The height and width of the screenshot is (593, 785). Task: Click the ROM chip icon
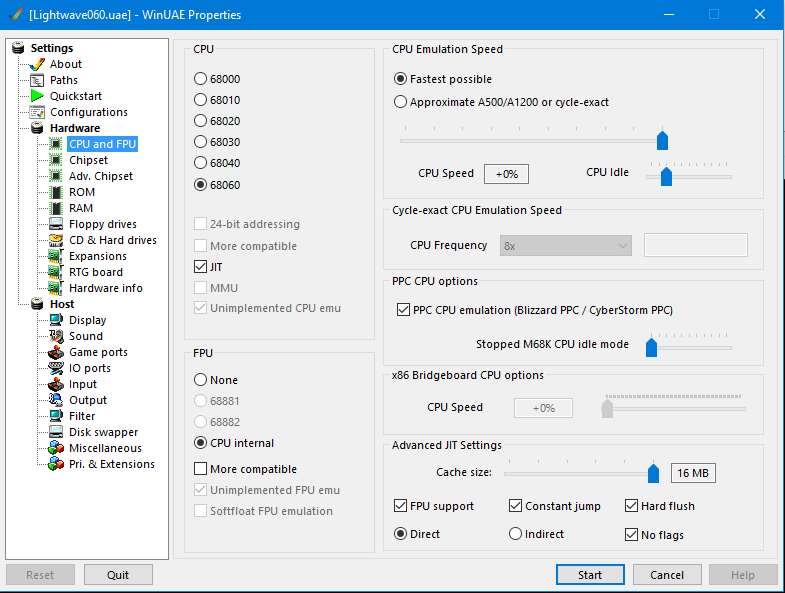(56, 192)
